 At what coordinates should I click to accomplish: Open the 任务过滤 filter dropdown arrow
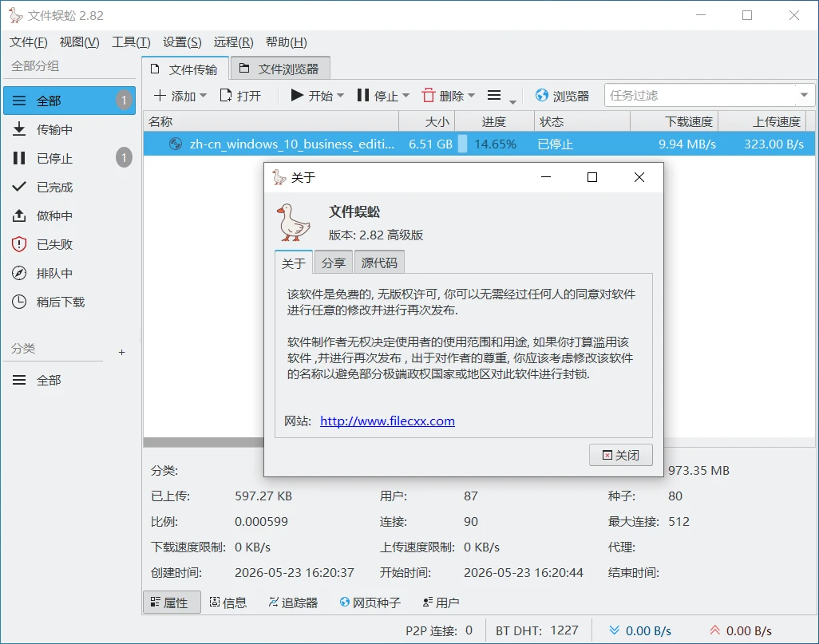click(x=804, y=95)
